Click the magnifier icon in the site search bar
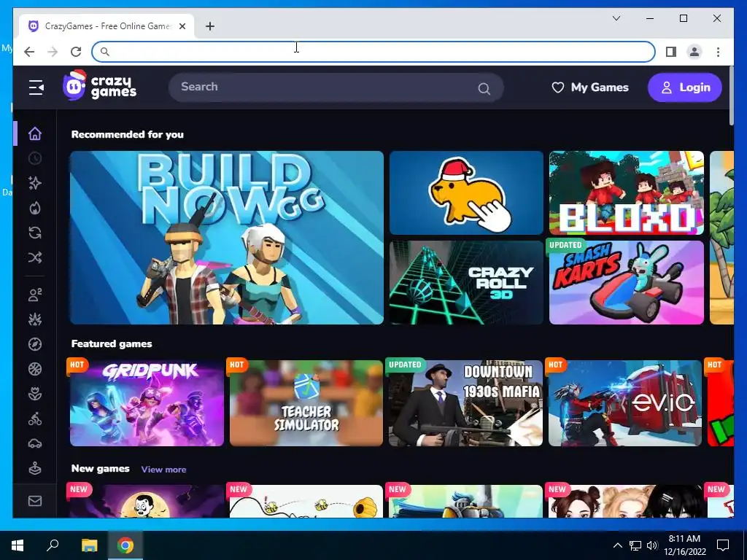 click(484, 88)
